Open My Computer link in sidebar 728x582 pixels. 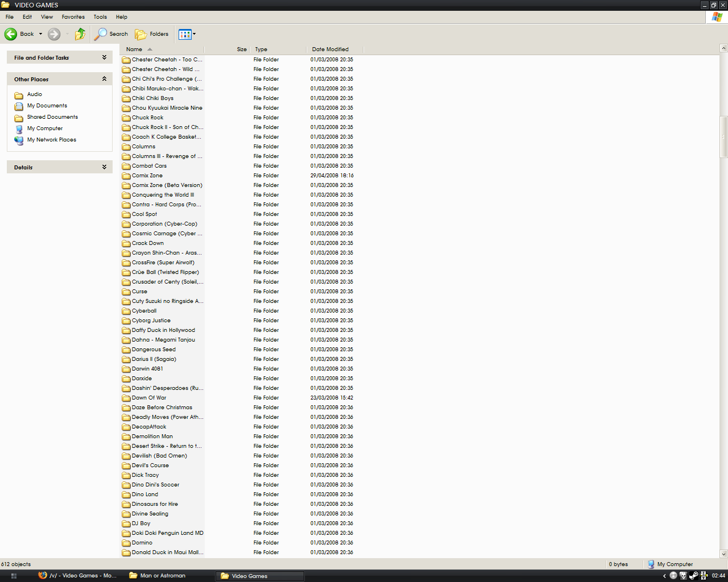(x=45, y=128)
